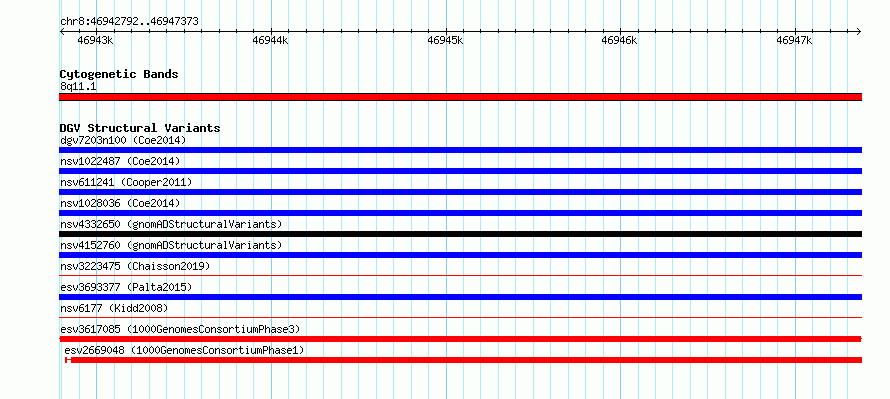890x399 pixels.
Task: Click the esv2669048 (1000GenomesConsortiumPhase1) label
Action: pyautogui.click(x=184, y=350)
